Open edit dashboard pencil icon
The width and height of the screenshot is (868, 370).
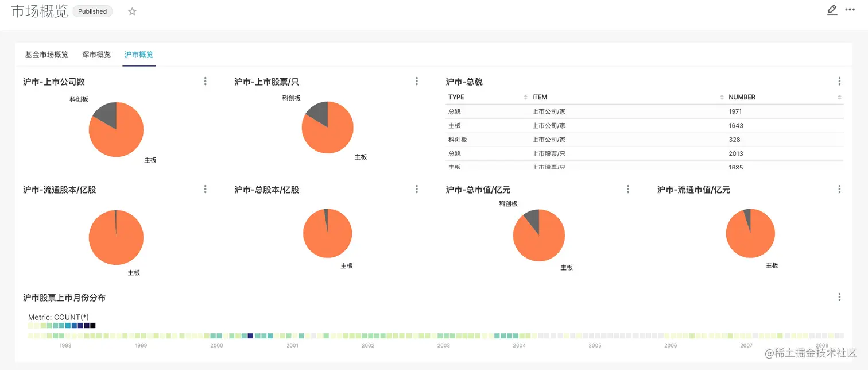(832, 10)
